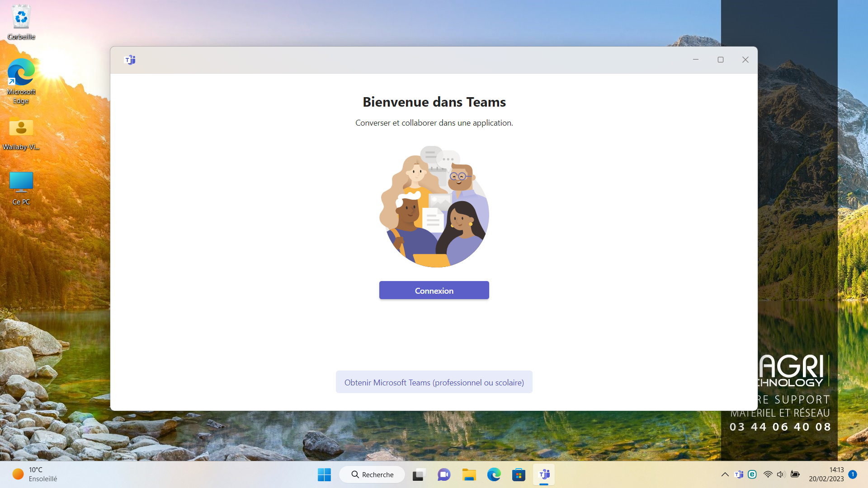Screen dimensions: 868x488
Task: Click the Teams tray icon
Action: coord(739,474)
